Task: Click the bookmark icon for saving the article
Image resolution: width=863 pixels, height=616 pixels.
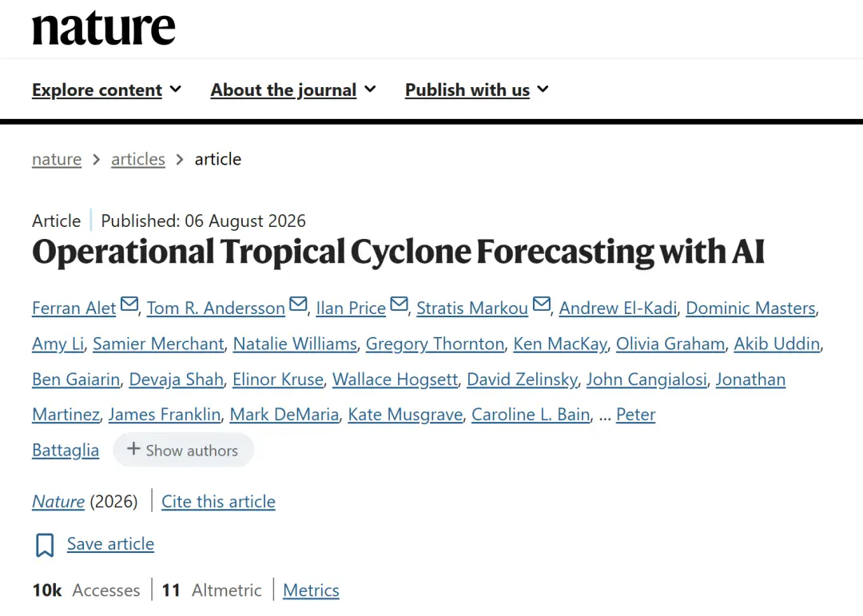Action: pyautogui.click(x=45, y=545)
